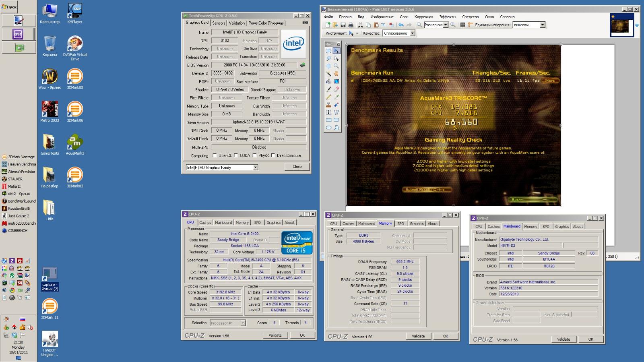644x362 pixels.
Task: Switch to the PowerColor Giveaway tab in GPU-Z
Action: (x=266, y=23)
